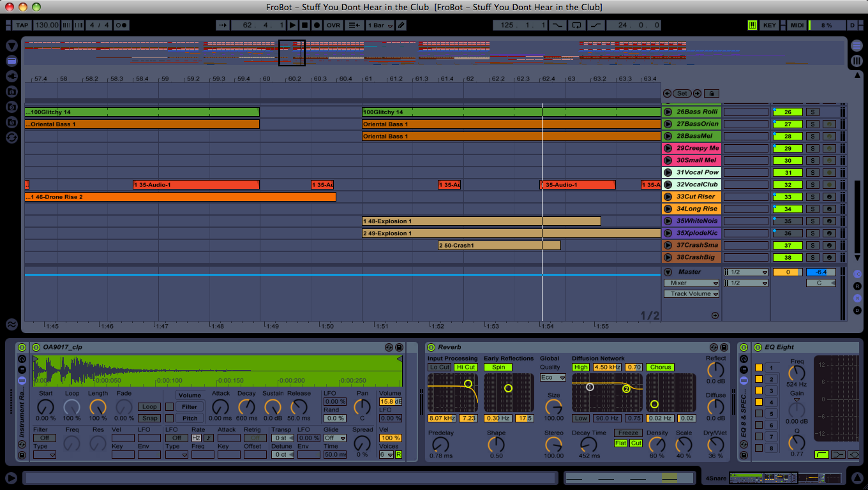
Task: Click the OVR overdub button
Action: pyautogui.click(x=334, y=26)
